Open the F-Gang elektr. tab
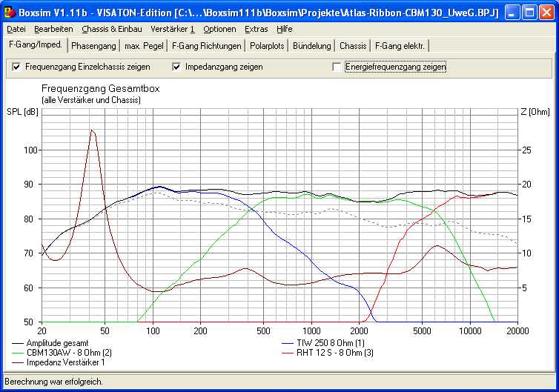 coord(400,46)
